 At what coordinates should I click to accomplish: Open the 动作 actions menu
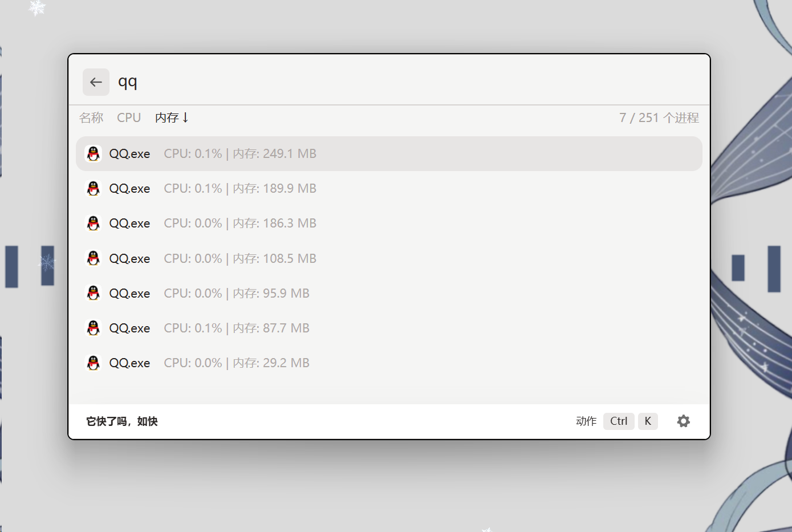pyautogui.click(x=586, y=421)
